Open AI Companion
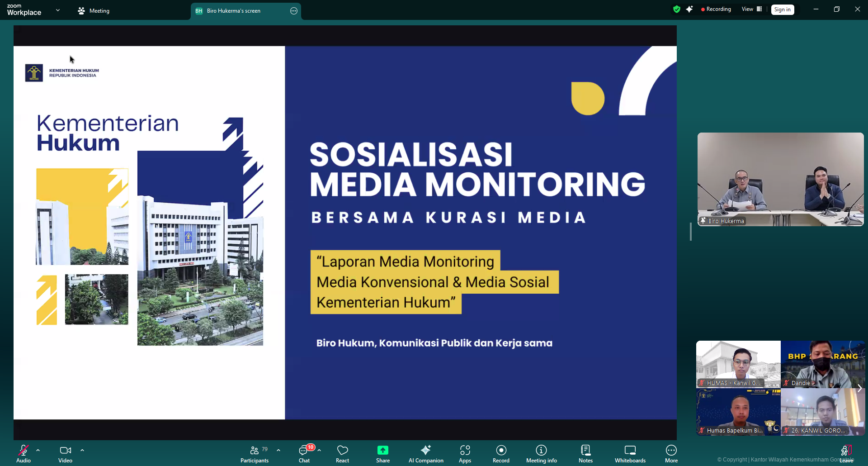Screen dimensions: 868x466 (425, 454)
